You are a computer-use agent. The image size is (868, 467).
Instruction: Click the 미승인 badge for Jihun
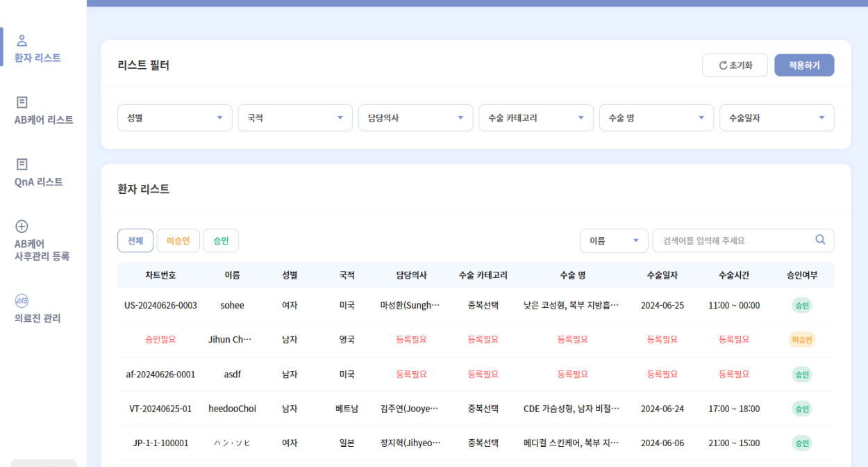pyautogui.click(x=802, y=340)
